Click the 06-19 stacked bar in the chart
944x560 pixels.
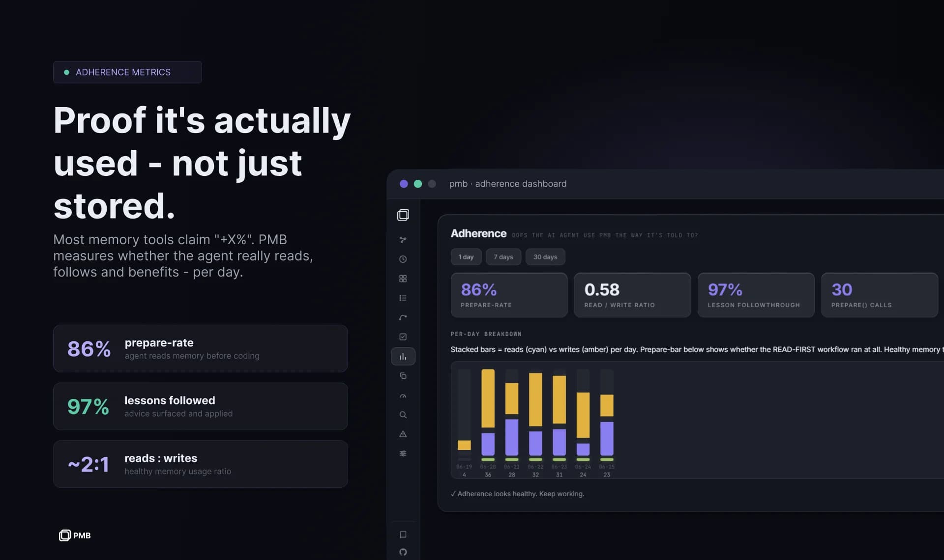click(464, 413)
